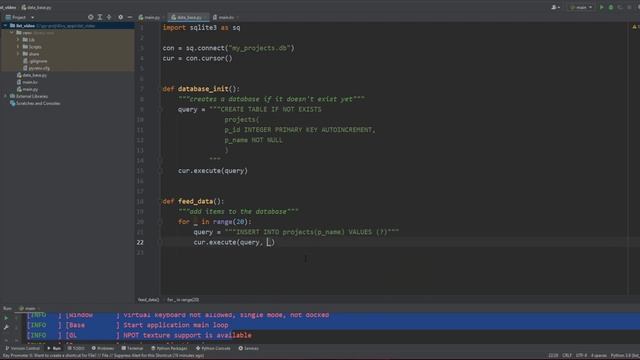Click feed_data() breadcrumb below editor
The height and width of the screenshot is (360, 640).
[148, 300]
